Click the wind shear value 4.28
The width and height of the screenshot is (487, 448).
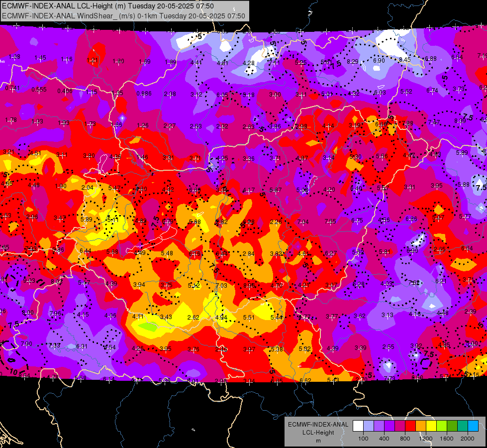(248, 63)
